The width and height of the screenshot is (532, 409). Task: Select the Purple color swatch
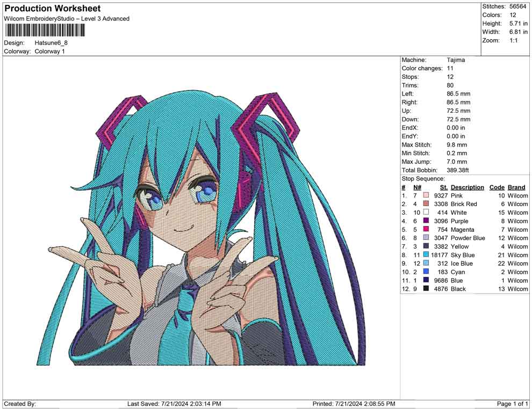426,221
